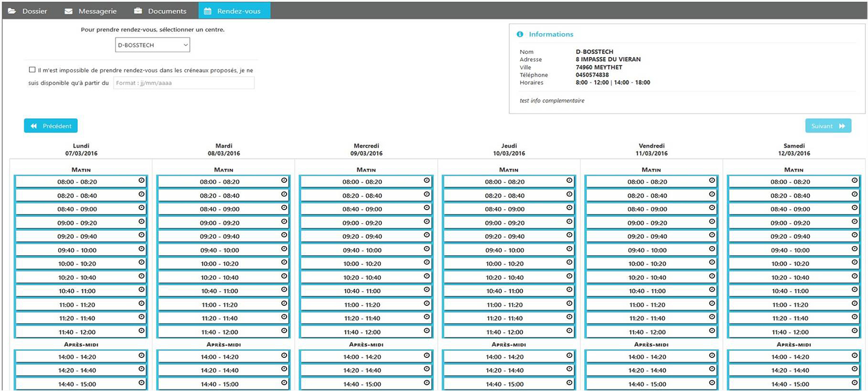The width and height of the screenshot is (868, 391).
Task: Tick the unavailable-for-proposed-slots checkbox
Action: pos(32,70)
